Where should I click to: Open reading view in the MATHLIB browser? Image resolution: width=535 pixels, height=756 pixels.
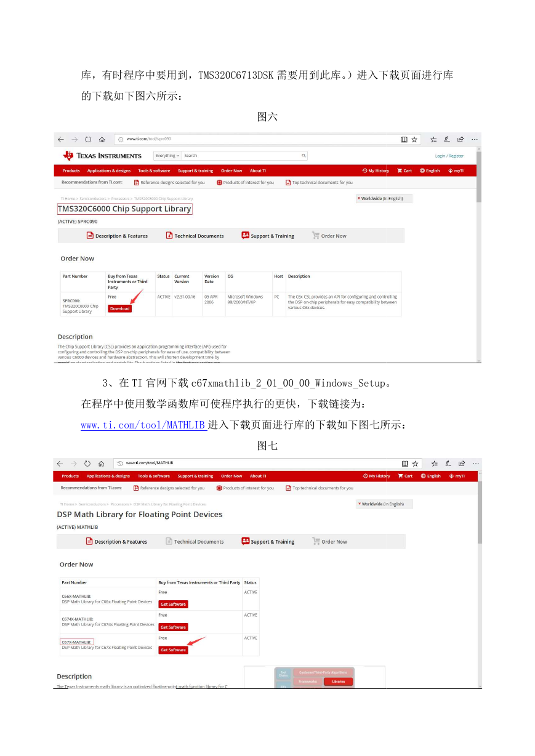(x=404, y=463)
